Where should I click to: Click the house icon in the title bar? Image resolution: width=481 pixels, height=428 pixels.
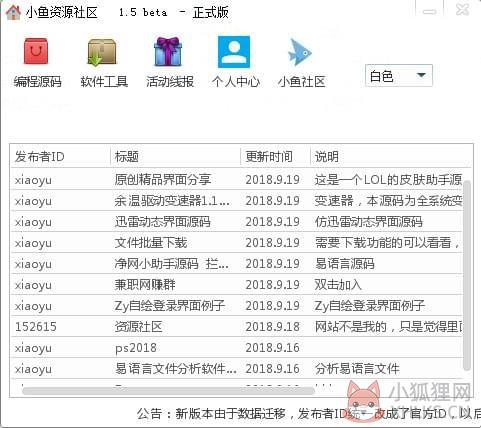[13, 12]
